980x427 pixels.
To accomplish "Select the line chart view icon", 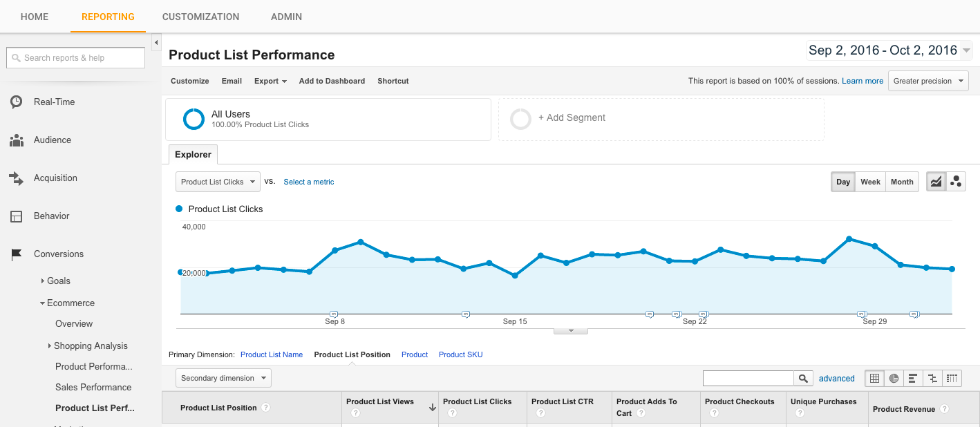I will (936, 182).
